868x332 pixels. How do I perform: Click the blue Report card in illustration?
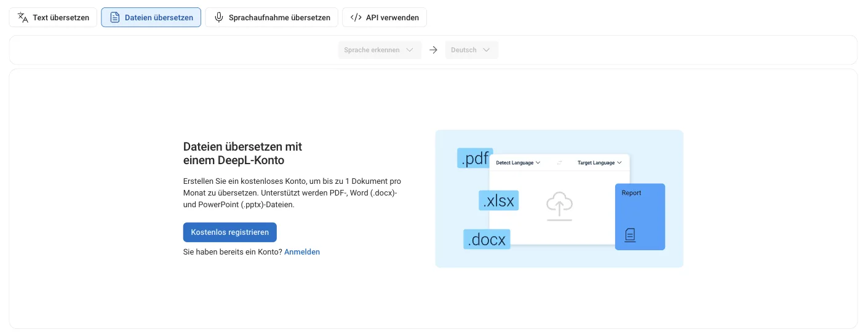click(640, 216)
